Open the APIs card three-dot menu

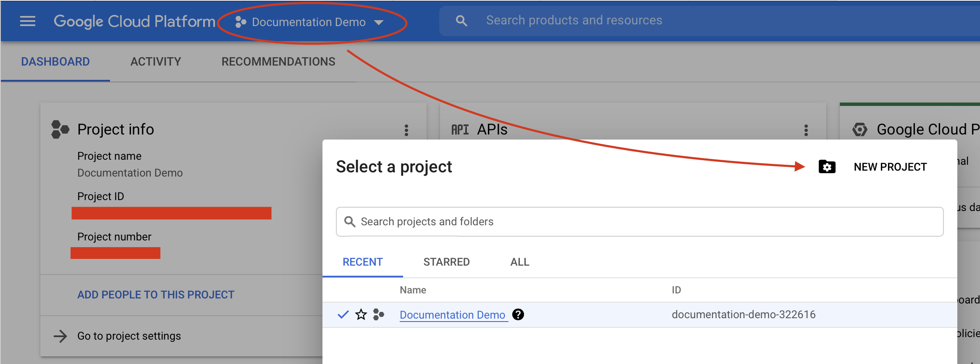806,130
